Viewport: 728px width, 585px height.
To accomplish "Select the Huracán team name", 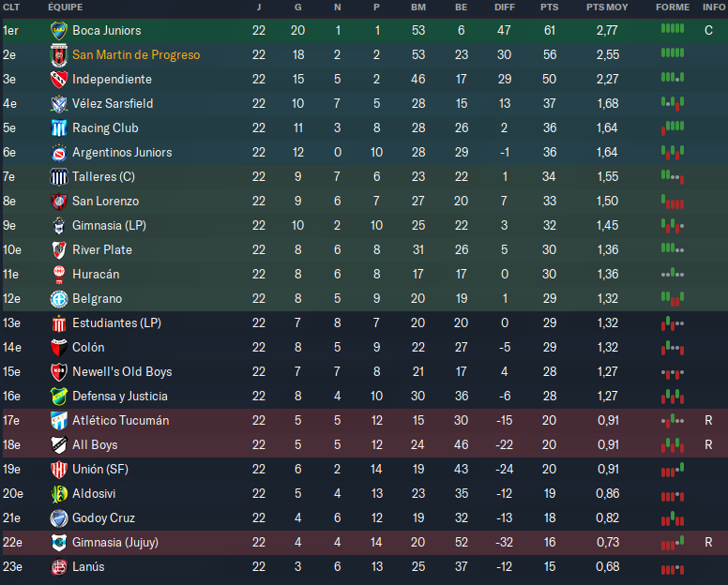I will tap(95, 275).
